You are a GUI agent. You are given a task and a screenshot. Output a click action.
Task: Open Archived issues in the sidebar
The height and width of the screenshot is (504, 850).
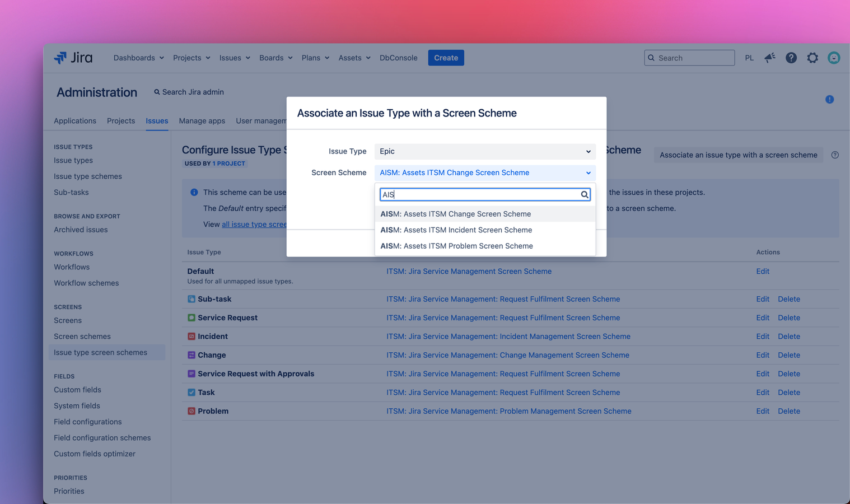coord(81,230)
